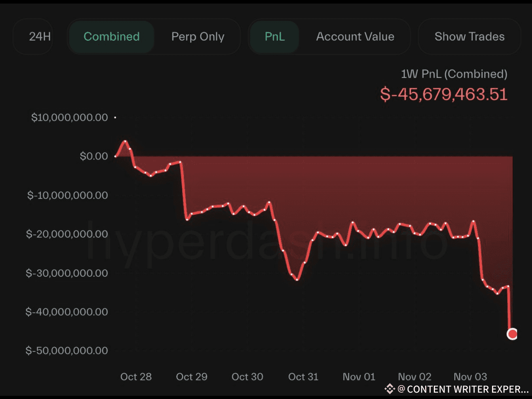
Task: Click the Nov 01 date label
Action: 359,376
